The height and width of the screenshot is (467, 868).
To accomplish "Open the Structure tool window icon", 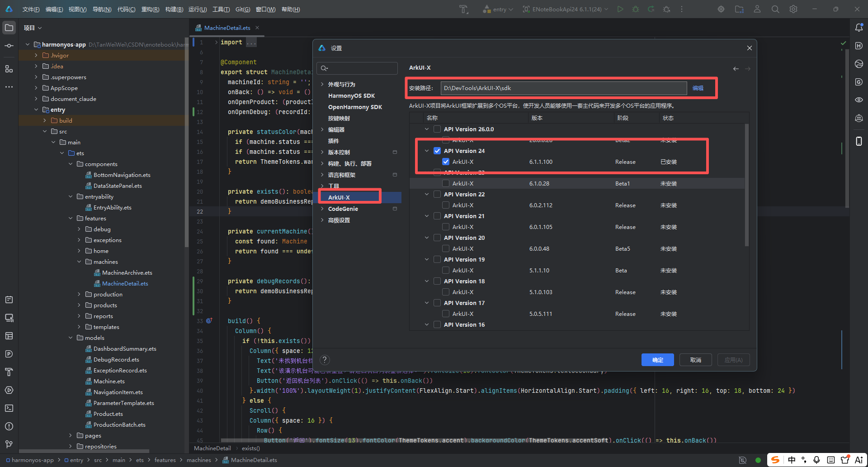I will 9,69.
